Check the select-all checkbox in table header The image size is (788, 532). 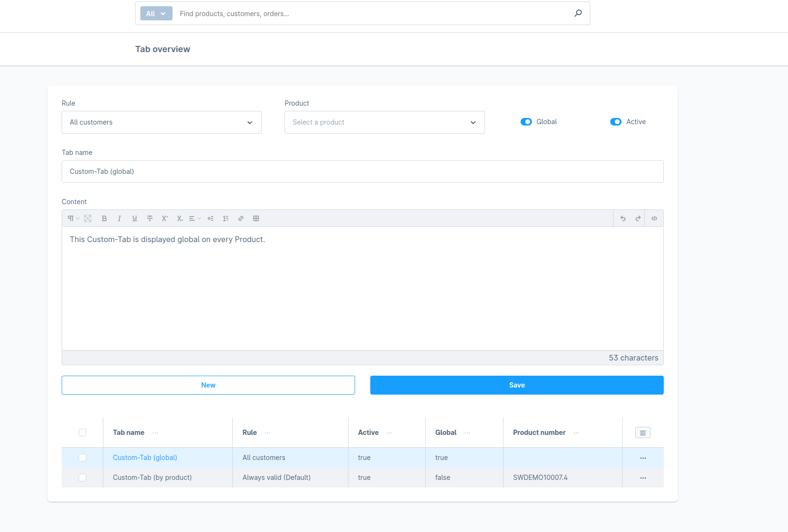click(82, 433)
